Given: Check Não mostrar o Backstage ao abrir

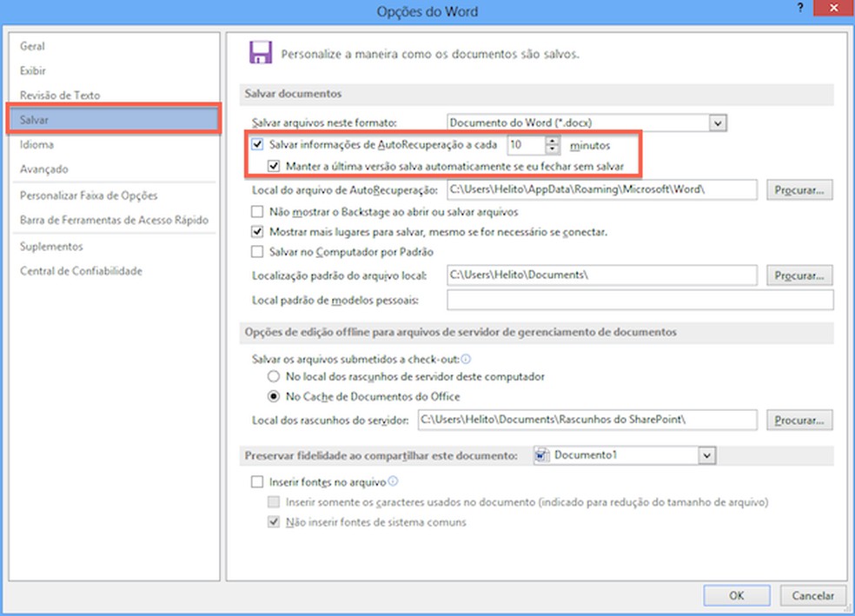Looking at the screenshot, I should [257, 210].
